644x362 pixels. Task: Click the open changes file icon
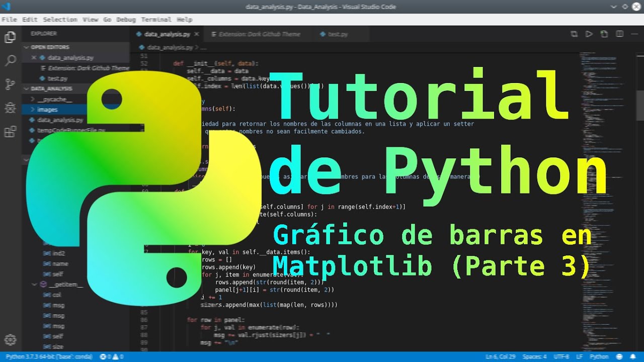pyautogui.click(x=604, y=34)
